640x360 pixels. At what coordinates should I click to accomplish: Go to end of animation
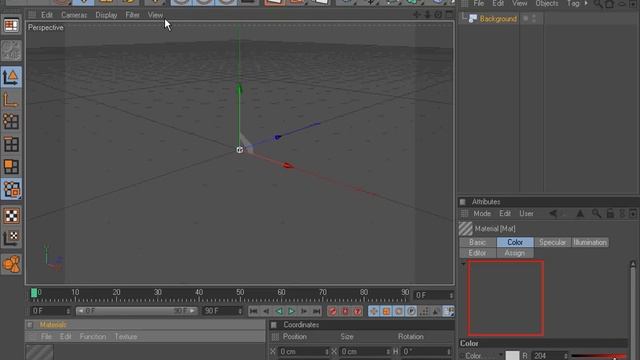tap(317, 311)
